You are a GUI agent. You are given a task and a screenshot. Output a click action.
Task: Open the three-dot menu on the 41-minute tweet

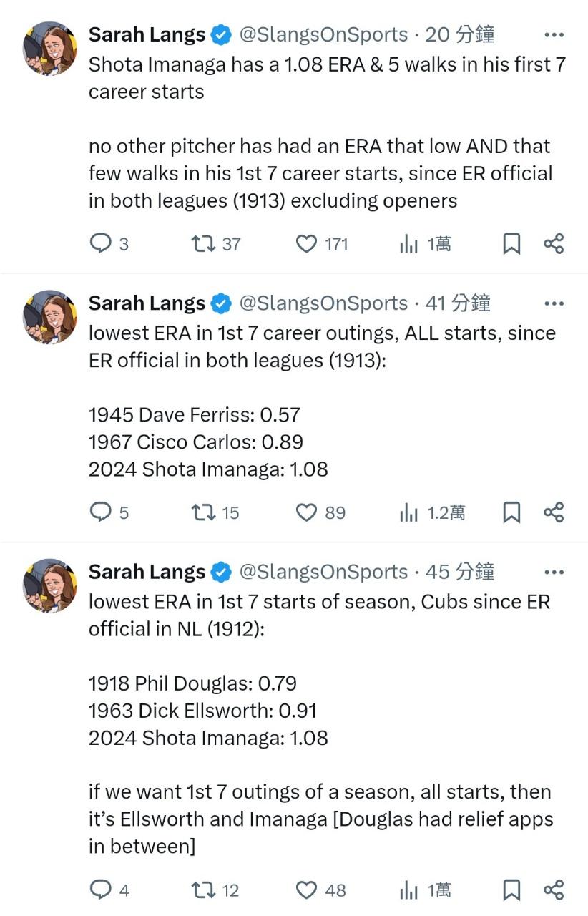point(554,303)
